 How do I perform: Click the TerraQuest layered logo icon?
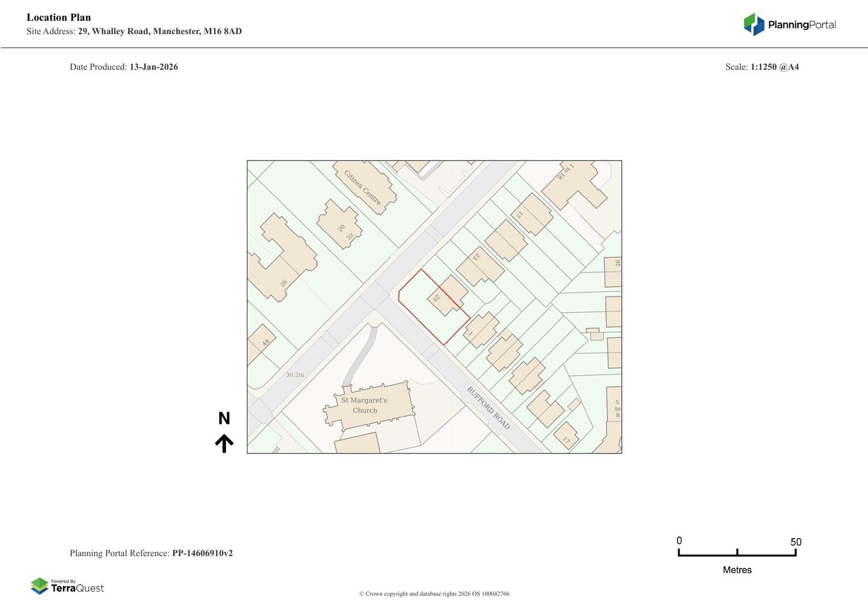[40, 586]
